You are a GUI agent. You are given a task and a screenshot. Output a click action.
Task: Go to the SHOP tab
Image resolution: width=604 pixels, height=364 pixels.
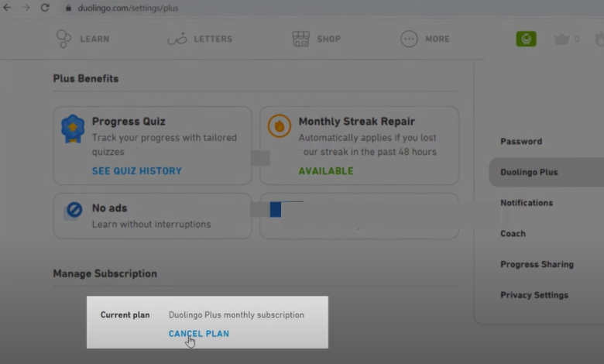coord(329,39)
